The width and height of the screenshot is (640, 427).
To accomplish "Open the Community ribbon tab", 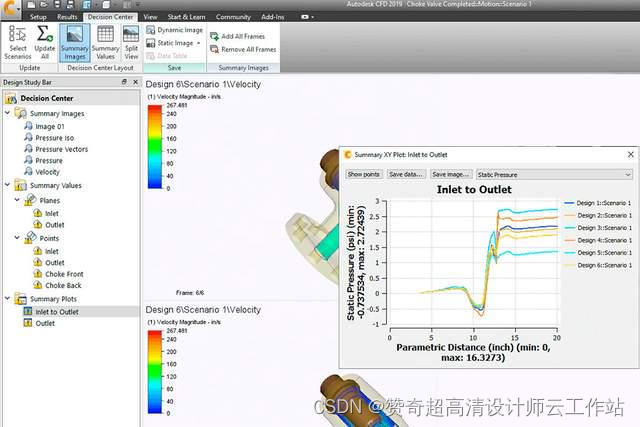I will (x=233, y=17).
